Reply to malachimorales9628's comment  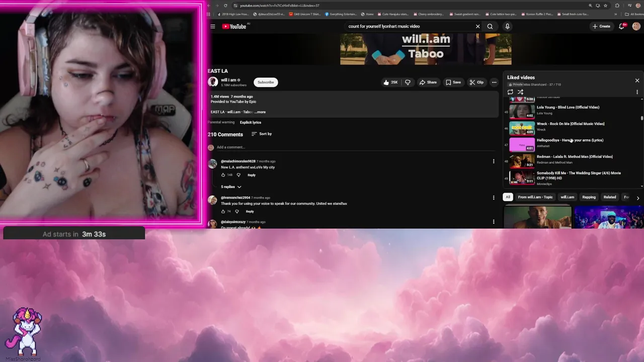coord(252,175)
